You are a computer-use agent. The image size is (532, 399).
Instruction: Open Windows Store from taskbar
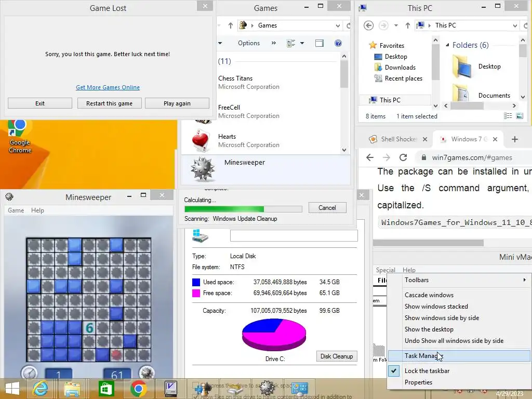point(105,389)
